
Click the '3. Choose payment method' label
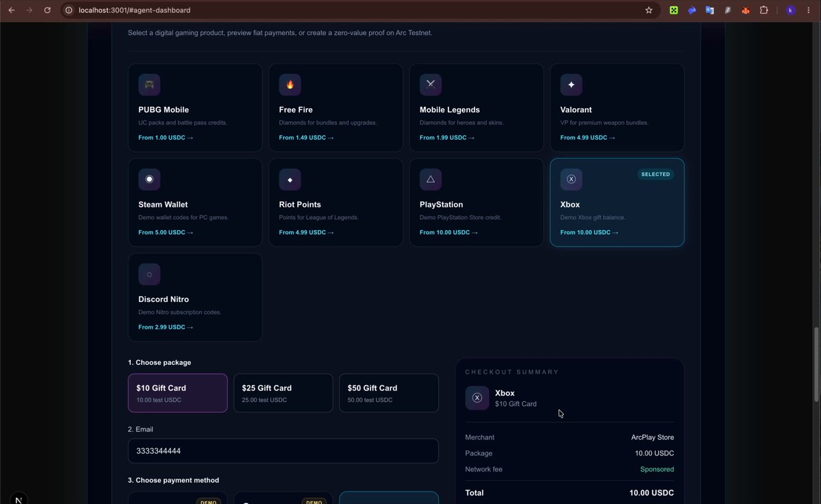[x=173, y=481]
